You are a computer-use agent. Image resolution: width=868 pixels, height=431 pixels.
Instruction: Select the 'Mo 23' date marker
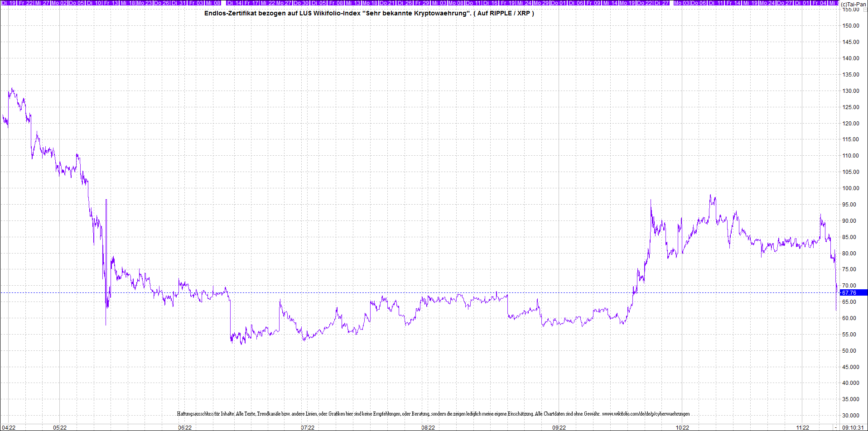pyautogui.click(x=144, y=3)
